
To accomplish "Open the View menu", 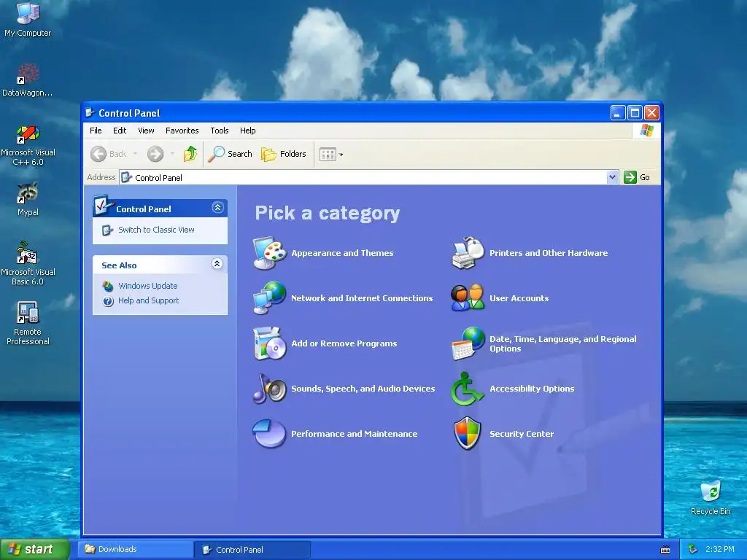I will pyautogui.click(x=146, y=131).
